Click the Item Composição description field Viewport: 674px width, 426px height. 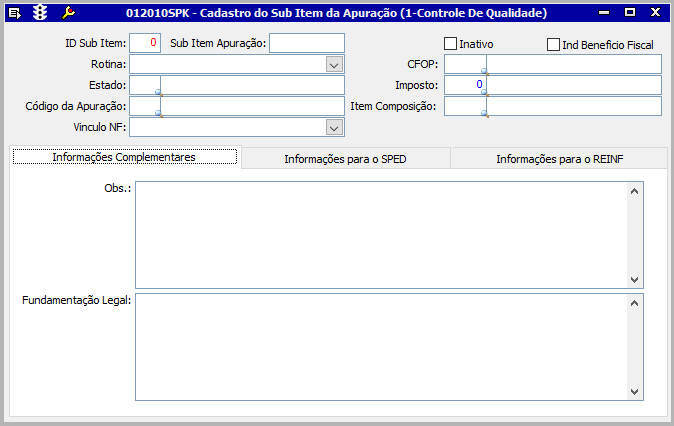coord(574,106)
